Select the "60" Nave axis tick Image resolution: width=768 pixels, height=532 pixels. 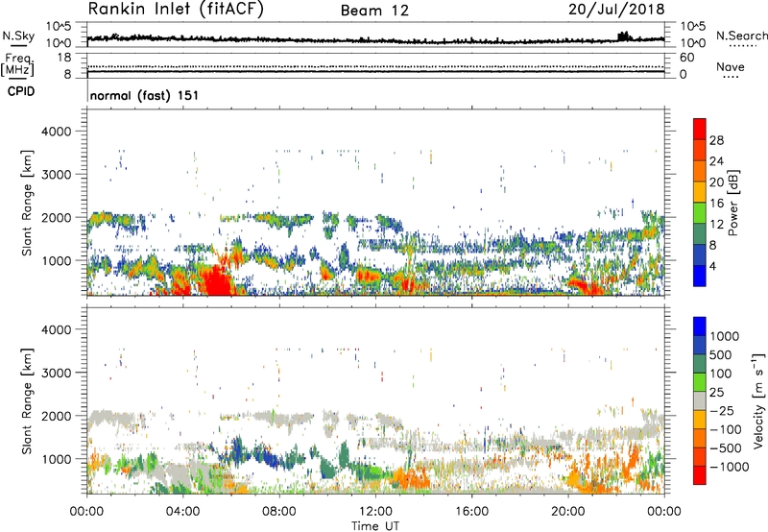tap(687, 58)
